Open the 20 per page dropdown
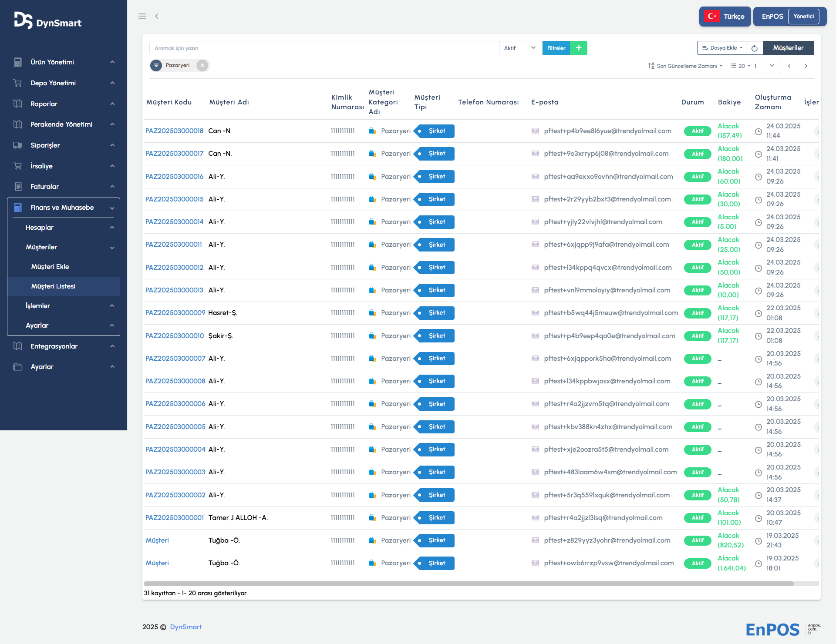 pos(740,66)
